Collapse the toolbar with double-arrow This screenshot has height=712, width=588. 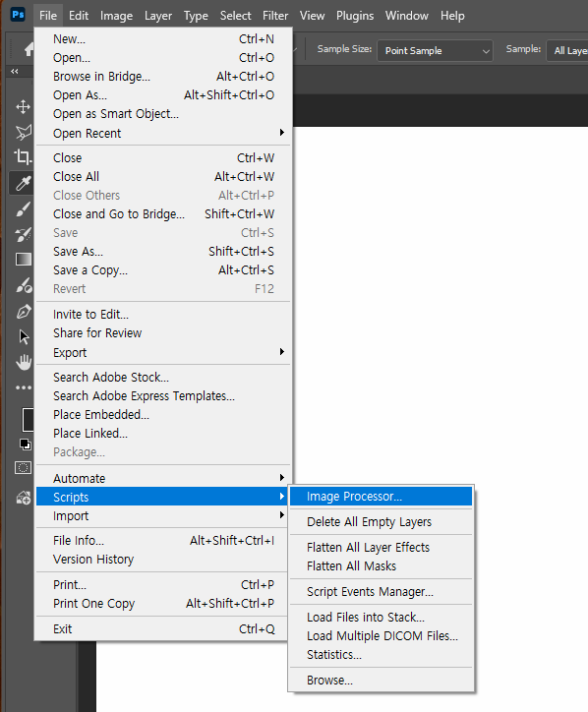click(15, 71)
